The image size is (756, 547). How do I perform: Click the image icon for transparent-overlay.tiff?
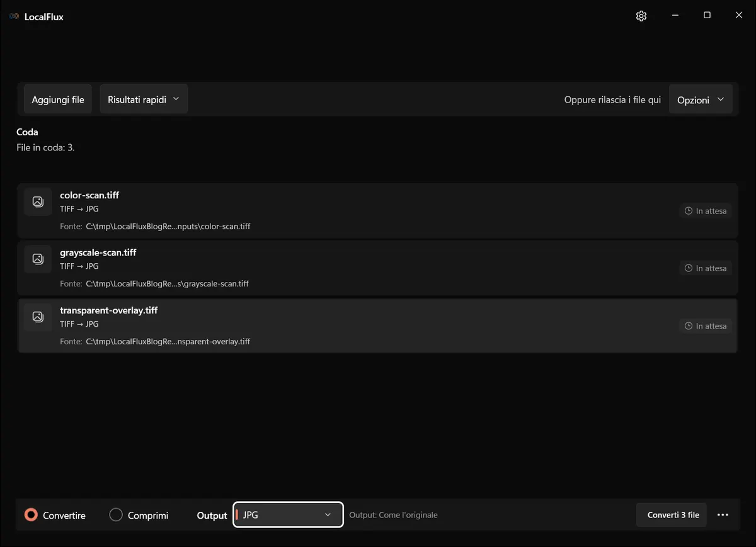coord(38,317)
